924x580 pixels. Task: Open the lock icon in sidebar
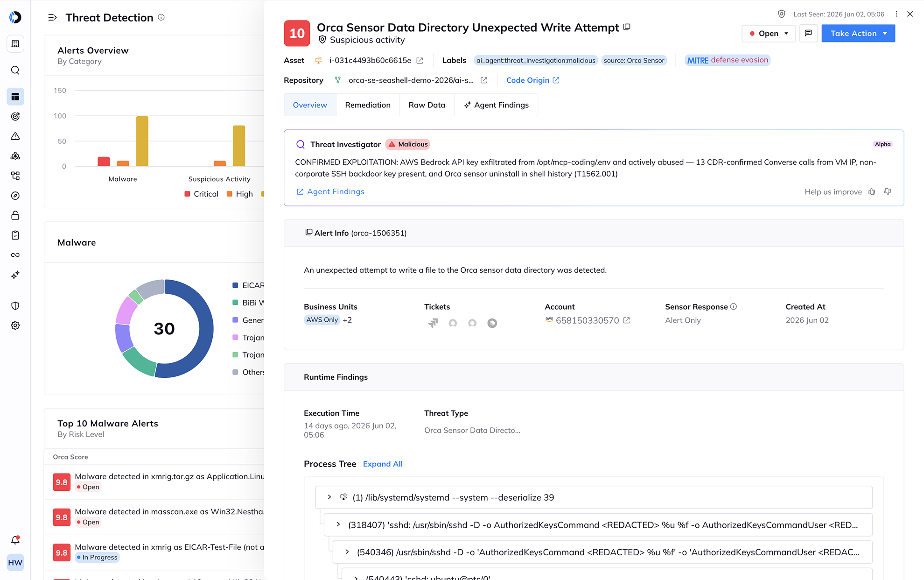pyautogui.click(x=15, y=215)
